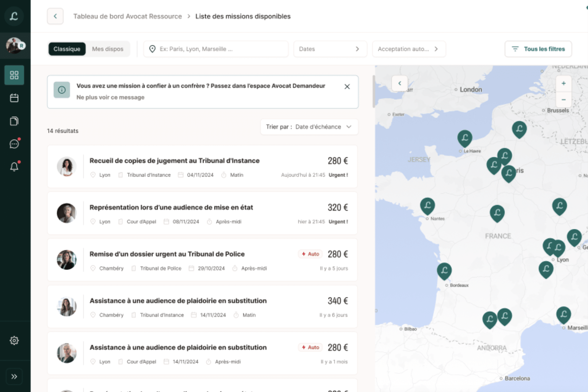Image resolution: width=588 pixels, height=392 pixels.
Task: Open the notifications bell icon
Action: coord(14,166)
